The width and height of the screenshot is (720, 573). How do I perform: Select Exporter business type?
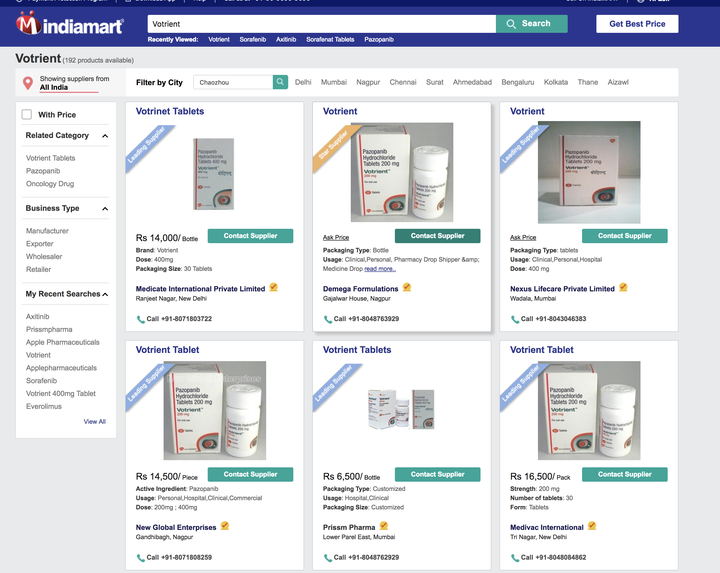coord(39,244)
